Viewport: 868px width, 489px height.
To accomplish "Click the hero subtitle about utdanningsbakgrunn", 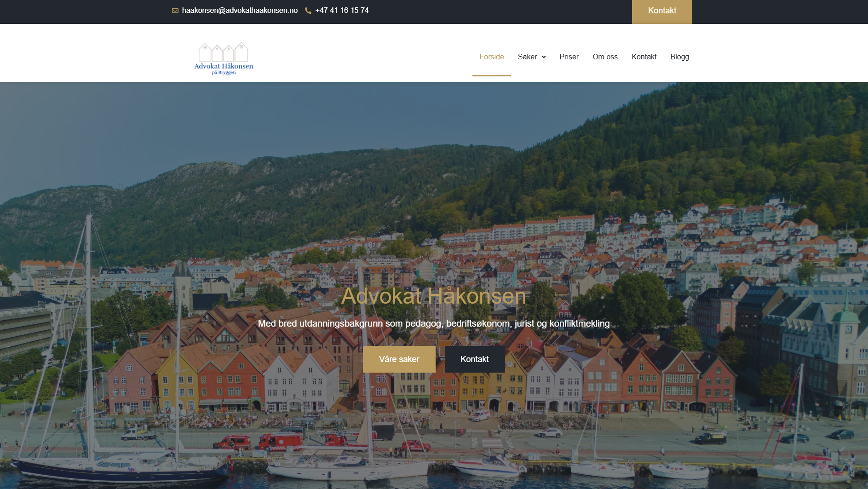I will [x=433, y=323].
